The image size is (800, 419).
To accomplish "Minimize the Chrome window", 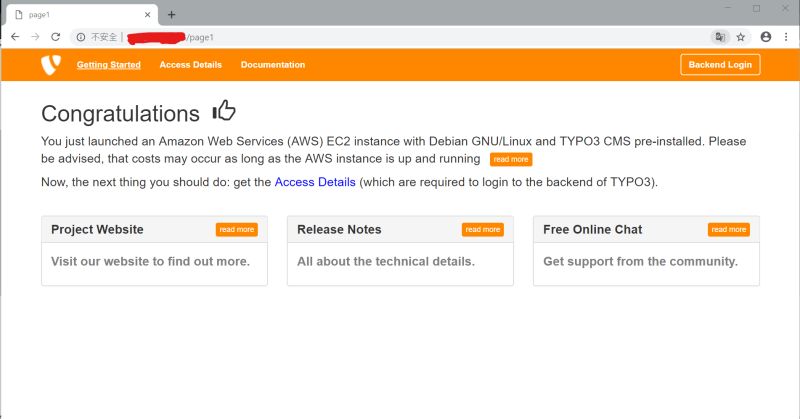I will pyautogui.click(x=728, y=8).
